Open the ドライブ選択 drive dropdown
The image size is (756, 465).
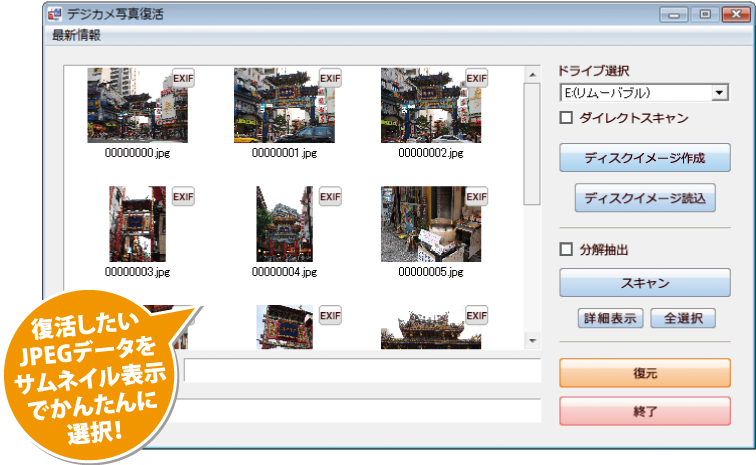click(x=718, y=93)
